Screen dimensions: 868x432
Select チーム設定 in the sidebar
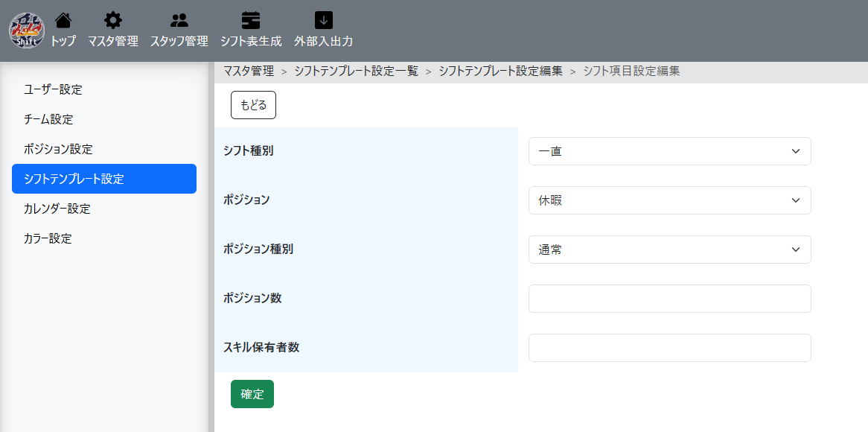pos(104,119)
